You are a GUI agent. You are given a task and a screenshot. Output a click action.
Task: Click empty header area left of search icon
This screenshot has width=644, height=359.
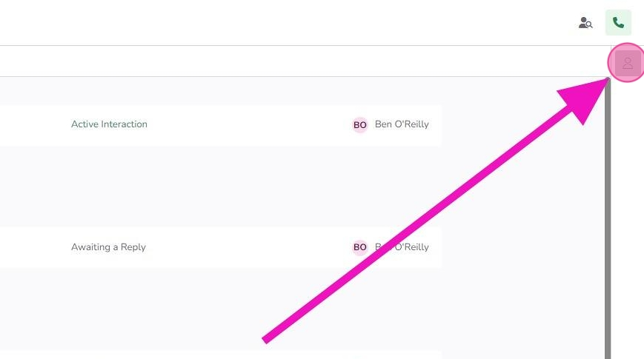click(x=288, y=22)
